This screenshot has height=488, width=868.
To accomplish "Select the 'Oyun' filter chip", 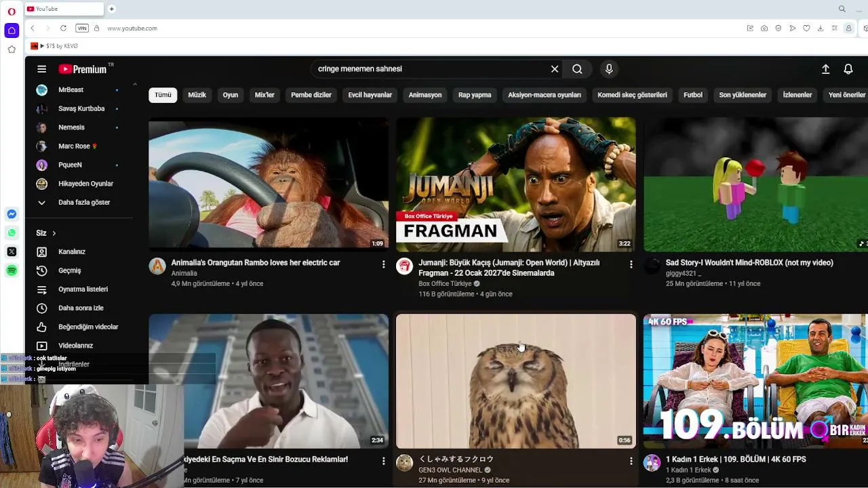I will pos(231,95).
